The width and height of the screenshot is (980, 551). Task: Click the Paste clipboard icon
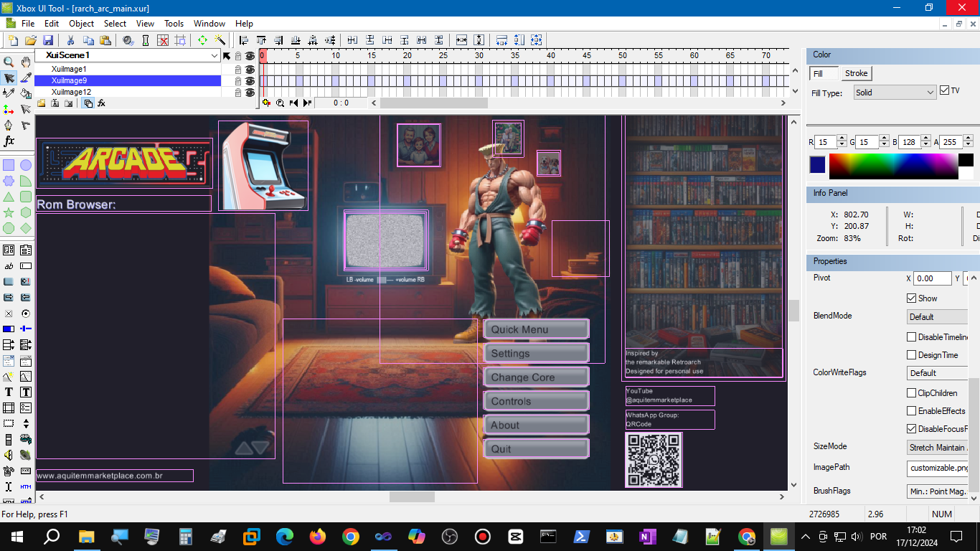tap(105, 40)
